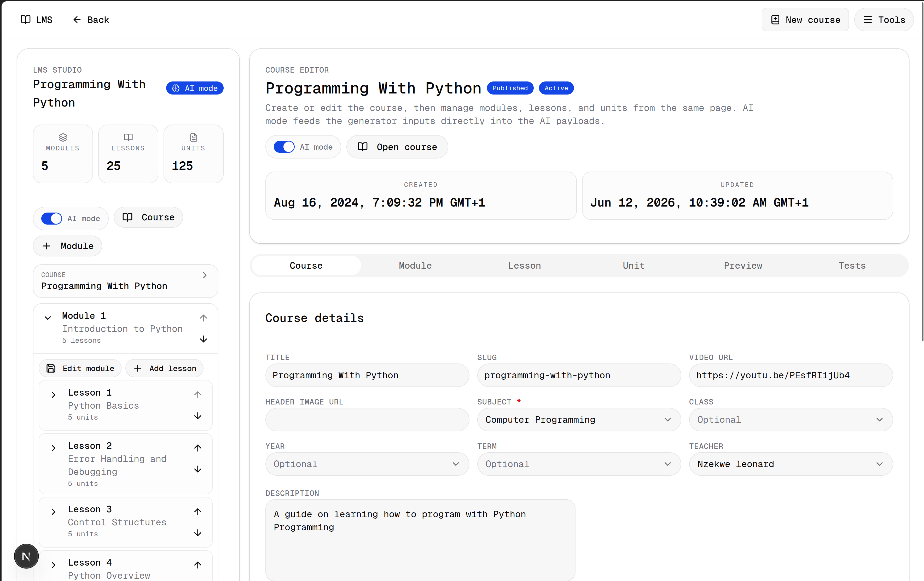Click the Open course button
The height and width of the screenshot is (581, 924).
click(397, 146)
